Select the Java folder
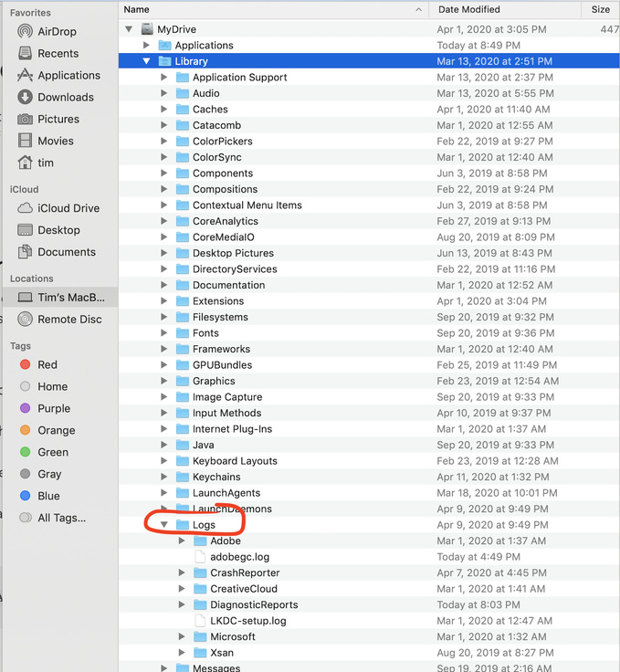The width and height of the screenshot is (620, 672). tap(203, 445)
